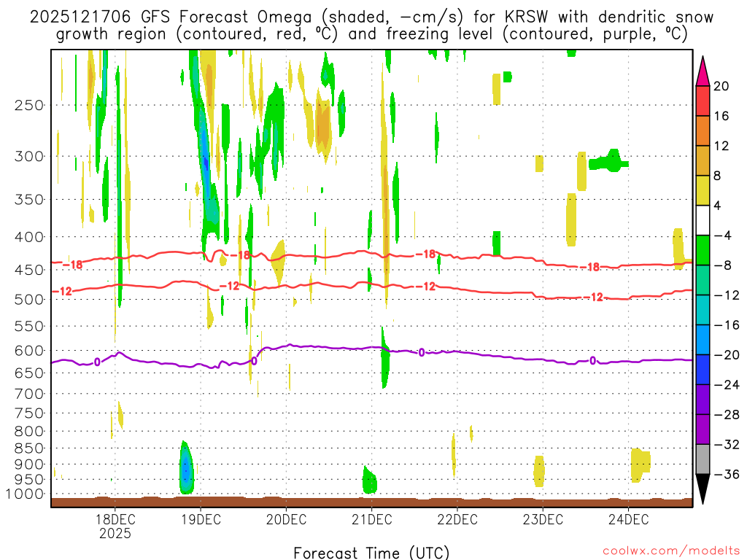Select the 24DEC date label
This screenshot has height=560, width=747.
(x=628, y=519)
